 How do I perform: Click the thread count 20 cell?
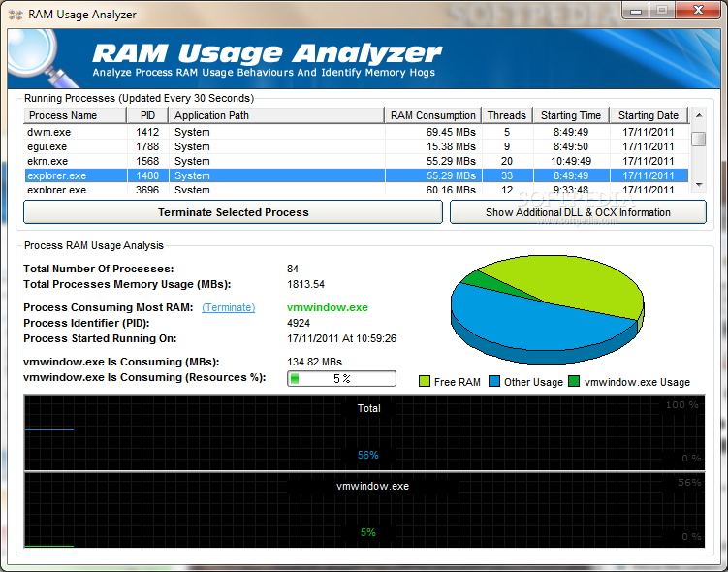(507, 161)
